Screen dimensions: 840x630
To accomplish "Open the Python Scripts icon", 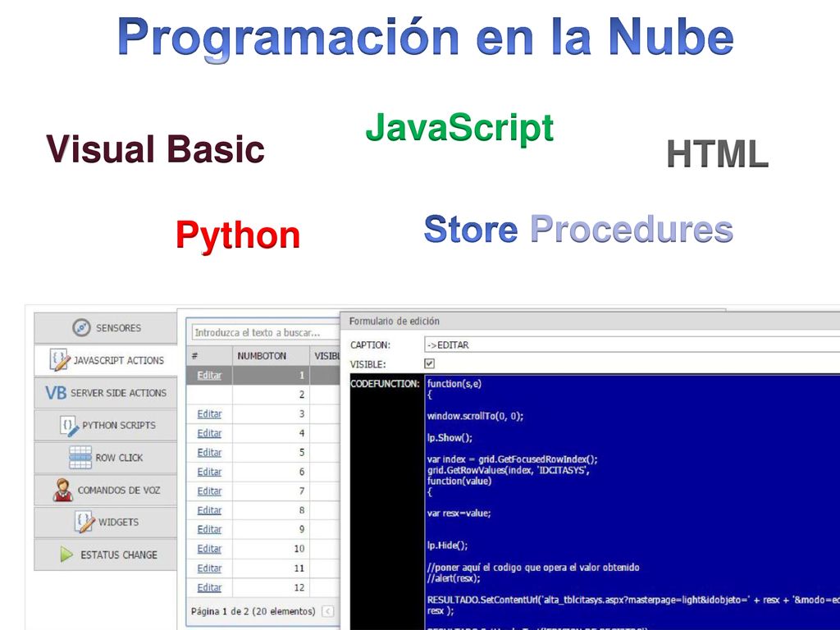I will [x=69, y=426].
